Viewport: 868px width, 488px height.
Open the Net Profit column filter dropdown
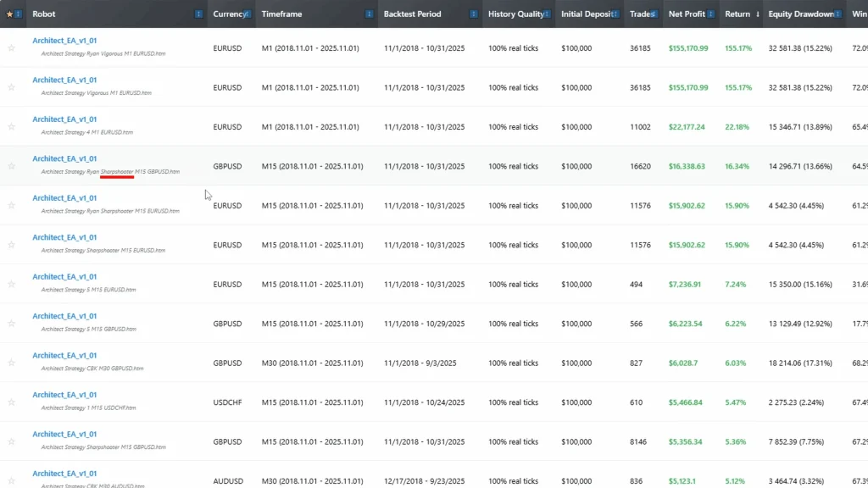712,14
